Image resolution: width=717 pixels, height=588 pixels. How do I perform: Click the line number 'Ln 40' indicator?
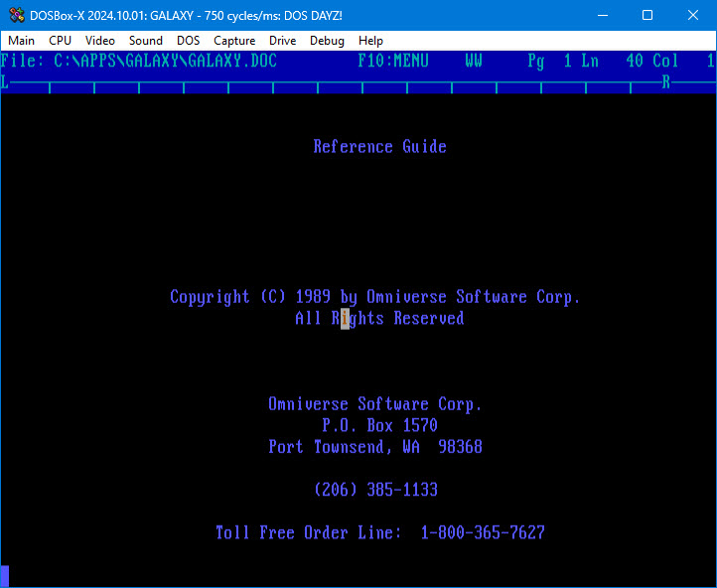click(613, 61)
